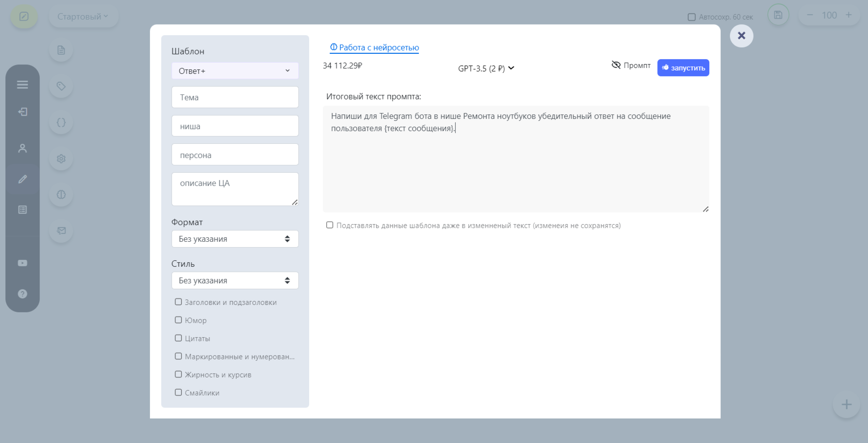
Task: Enable the Автосохр. 60 сек checkbox
Action: tap(692, 17)
